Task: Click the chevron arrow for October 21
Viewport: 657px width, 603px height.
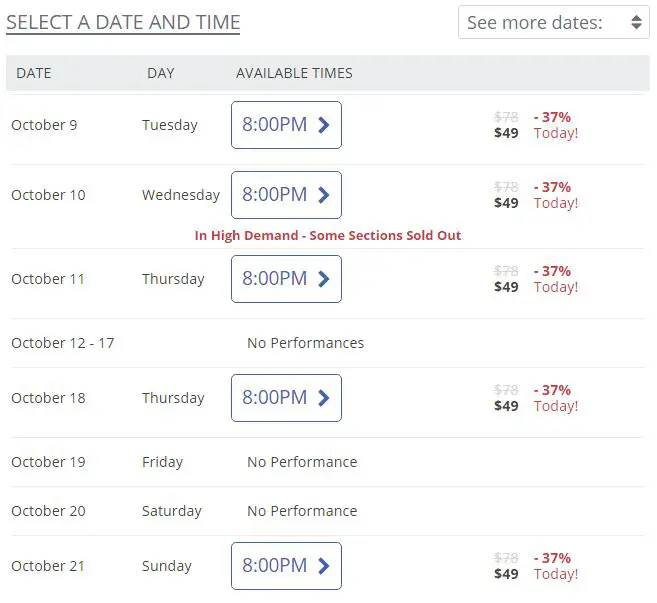Action: (x=323, y=566)
